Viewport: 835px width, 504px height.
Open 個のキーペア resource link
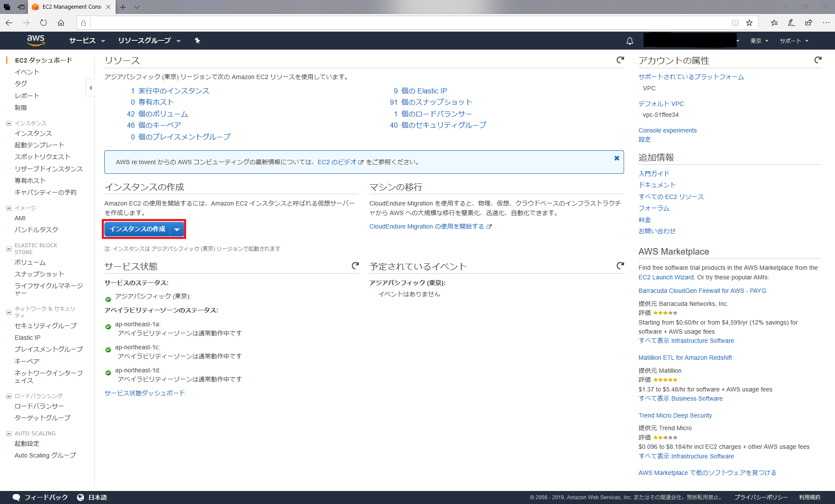click(x=160, y=125)
